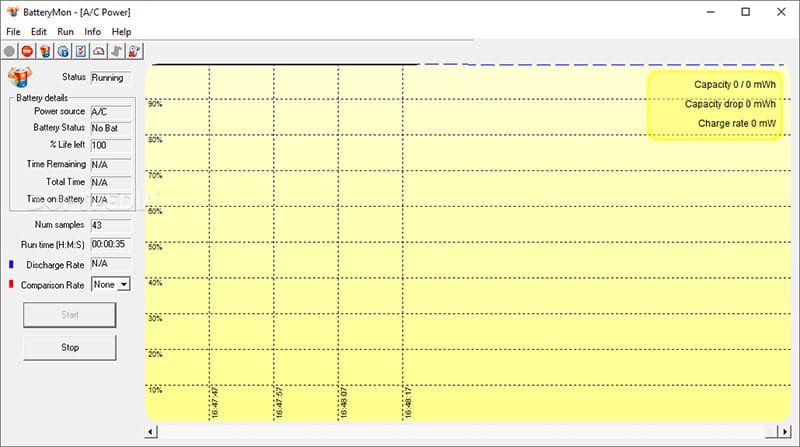Viewport: 800px width, 447px height.
Task: Open the Edit menu
Action: pos(39,32)
